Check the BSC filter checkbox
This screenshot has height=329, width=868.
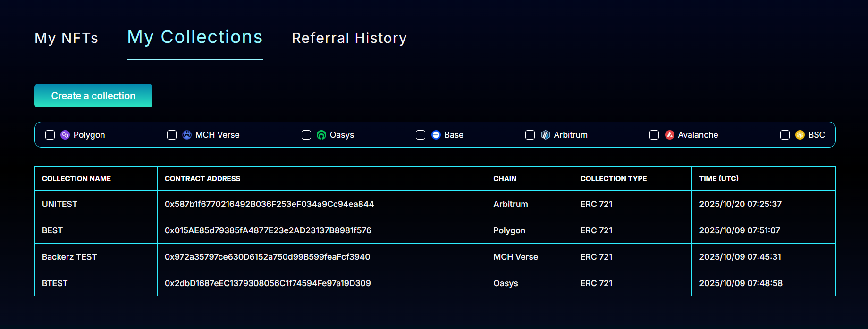[785, 135]
